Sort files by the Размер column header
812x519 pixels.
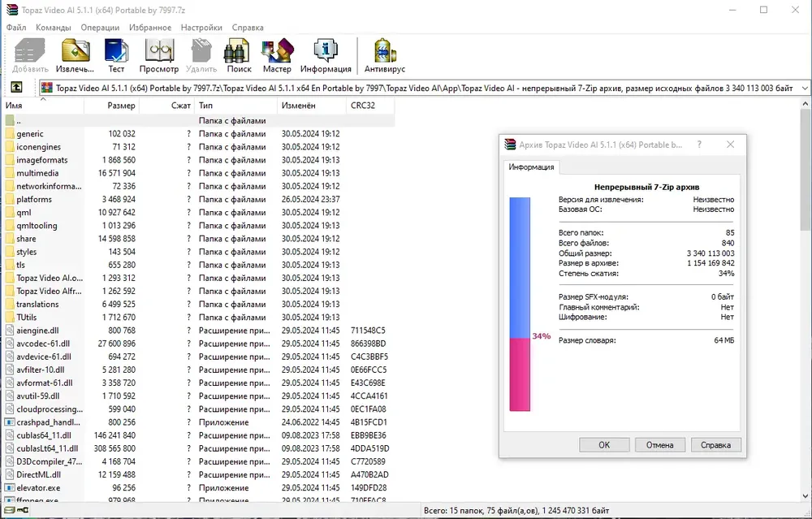coord(111,105)
